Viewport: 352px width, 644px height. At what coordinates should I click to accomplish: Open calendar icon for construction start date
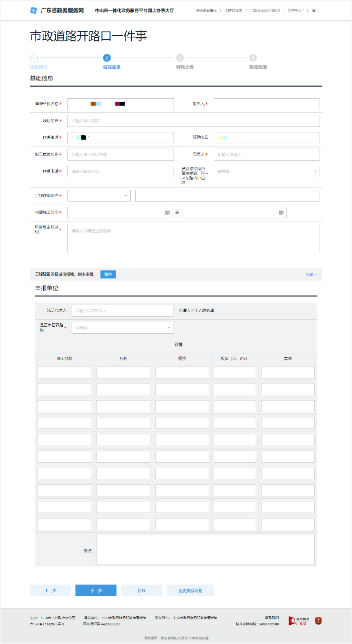(167, 212)
